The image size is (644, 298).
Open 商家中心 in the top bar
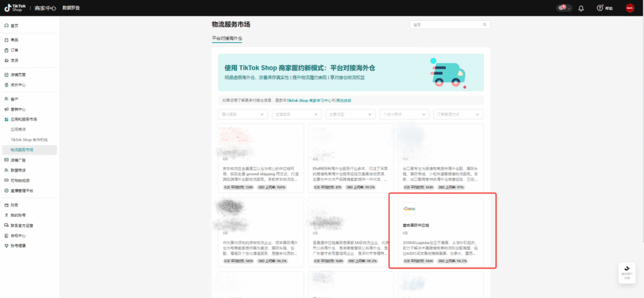pos(45,8)
